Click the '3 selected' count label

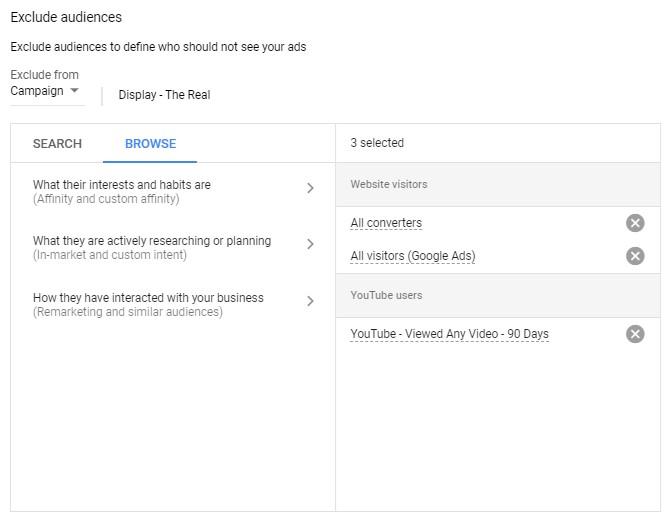377,143
